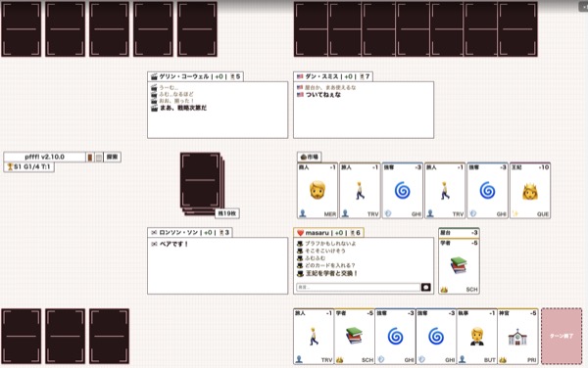Click the flag icon in ダン・スミス header
The image size is (588, 368).
click(x=300, y=76)
